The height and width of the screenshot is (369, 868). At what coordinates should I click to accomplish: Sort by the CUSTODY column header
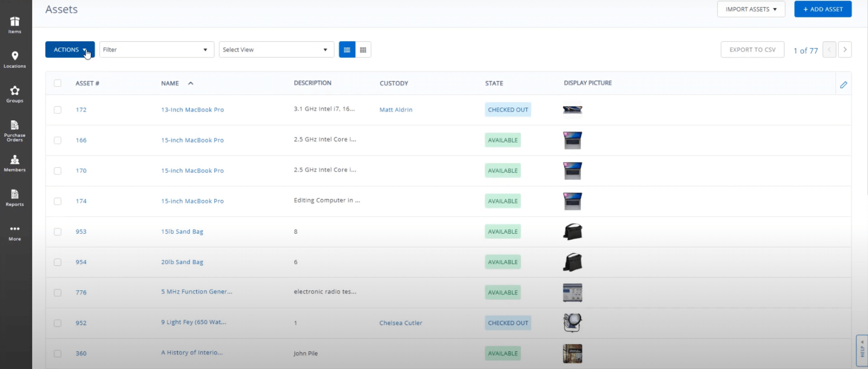coord(394,83)
